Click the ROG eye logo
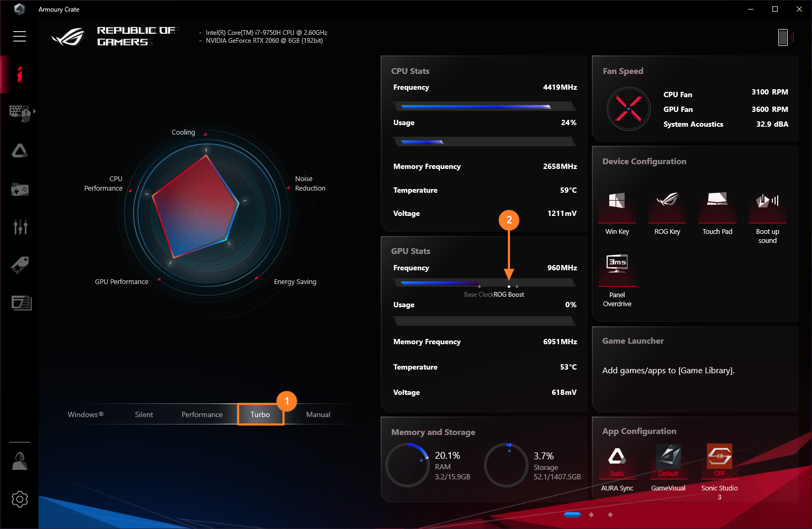The height and width of the screenshot is (529, 812). click(x=68, y=36)
